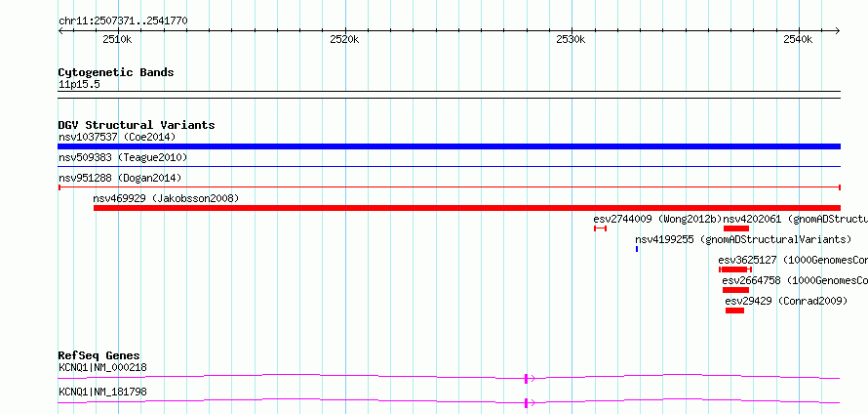Open the esv2744009 (Wong2012b) label

[657, 219]
